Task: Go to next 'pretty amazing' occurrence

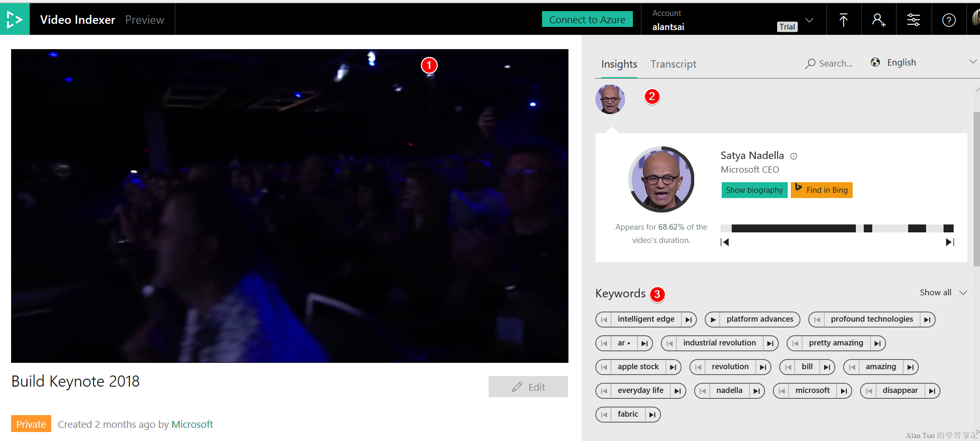Action: point(878,343)
